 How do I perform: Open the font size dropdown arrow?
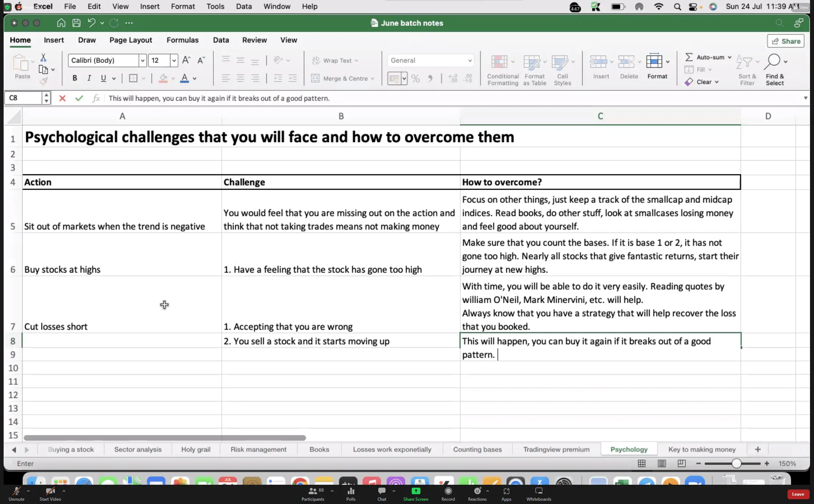[174, 60]
